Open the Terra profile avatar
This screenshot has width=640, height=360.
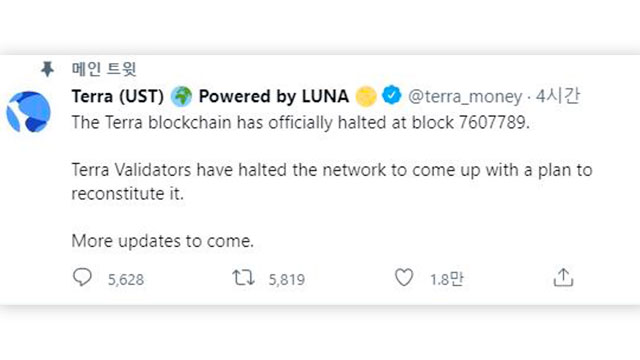pos(28,112)
